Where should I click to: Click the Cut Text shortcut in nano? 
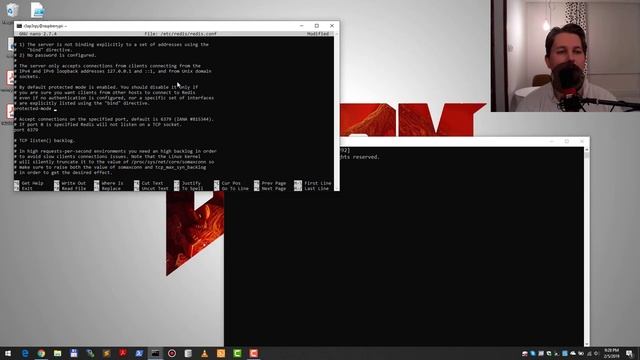tap(149, 183)
